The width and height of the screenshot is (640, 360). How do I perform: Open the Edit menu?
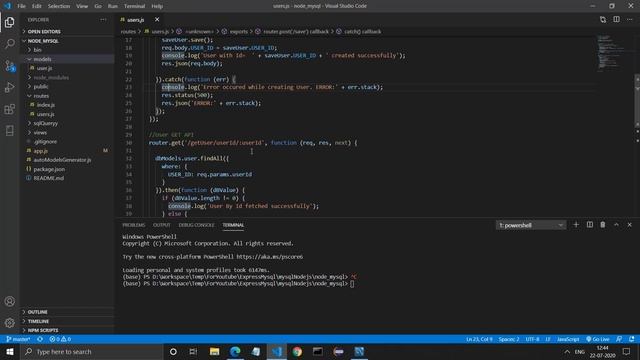click(37, 6)
